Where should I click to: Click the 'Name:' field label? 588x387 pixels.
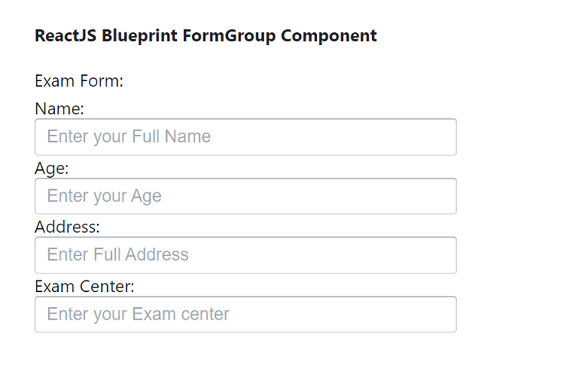point(59,109)
